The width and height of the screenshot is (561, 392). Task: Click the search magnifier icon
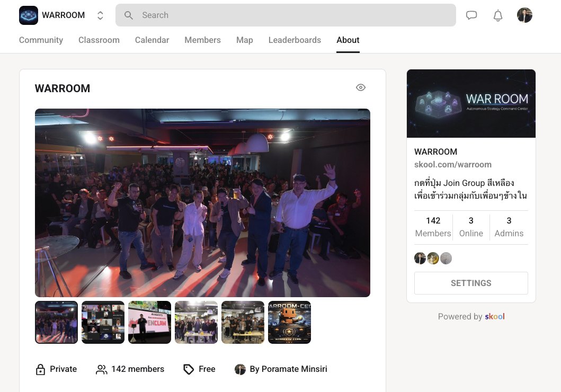128,15
